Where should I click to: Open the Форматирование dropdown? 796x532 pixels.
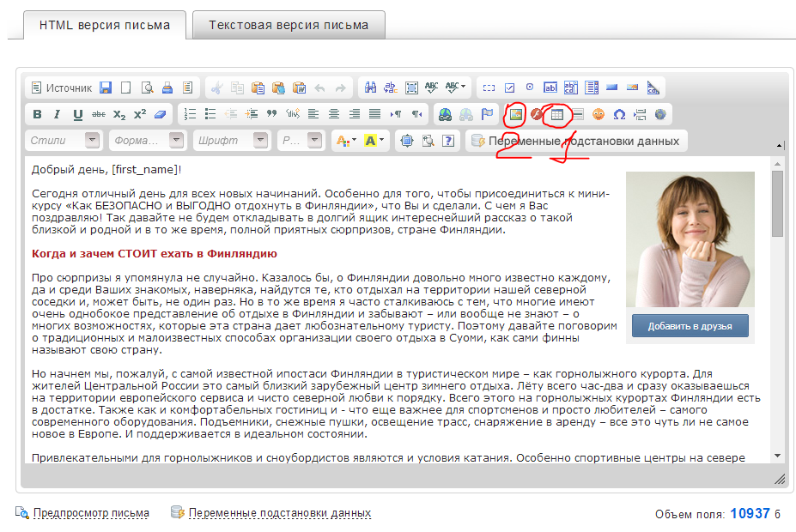point(148,141)
